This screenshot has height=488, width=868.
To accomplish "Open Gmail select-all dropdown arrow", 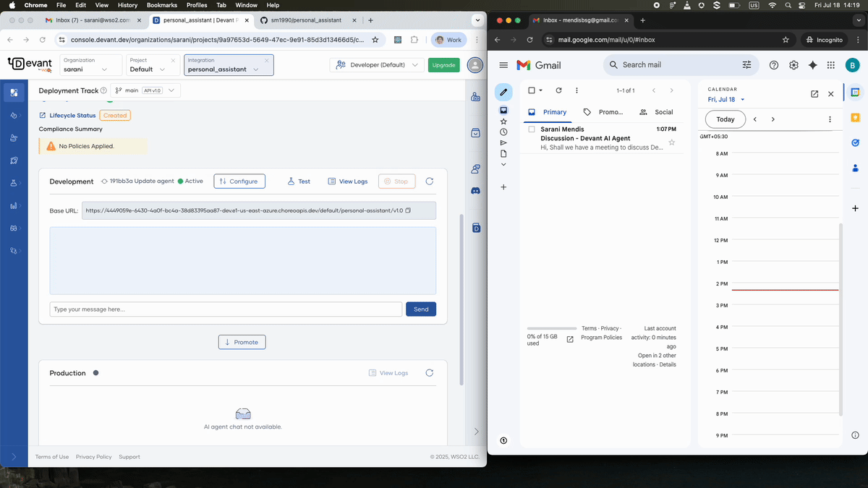I will click(x=540, y=90).
